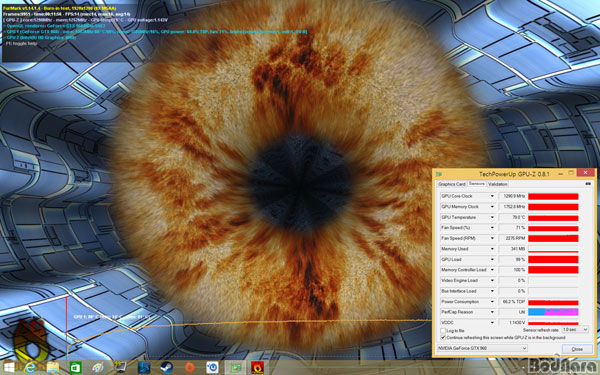
Task: Click the 71 % fan speed value
Action: pyautogui.click(x=512, y=228)
